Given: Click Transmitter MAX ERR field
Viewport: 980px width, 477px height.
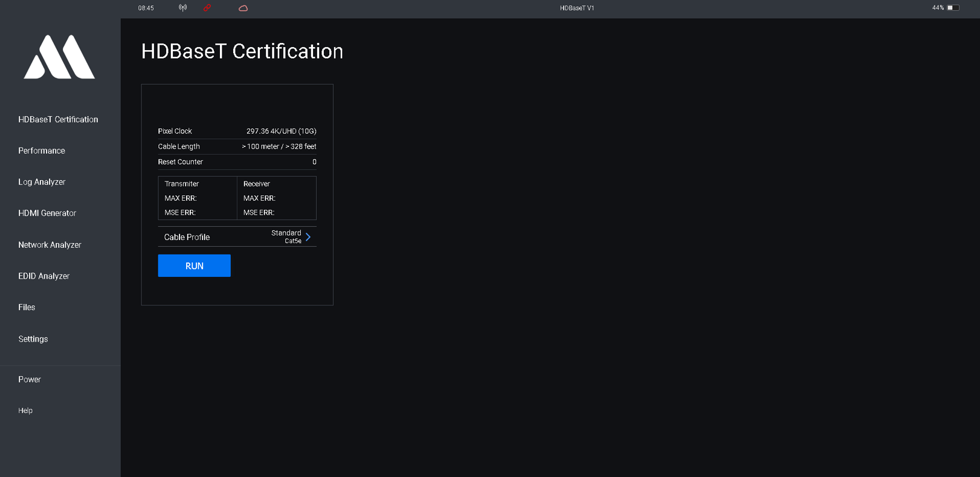Looking at the screenshot, I should pos(181,198).
